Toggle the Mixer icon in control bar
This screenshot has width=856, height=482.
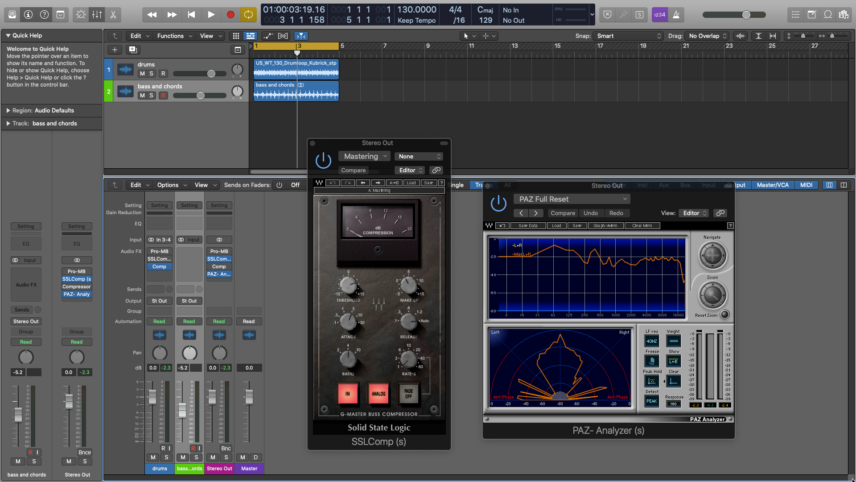tap(97, 15)
